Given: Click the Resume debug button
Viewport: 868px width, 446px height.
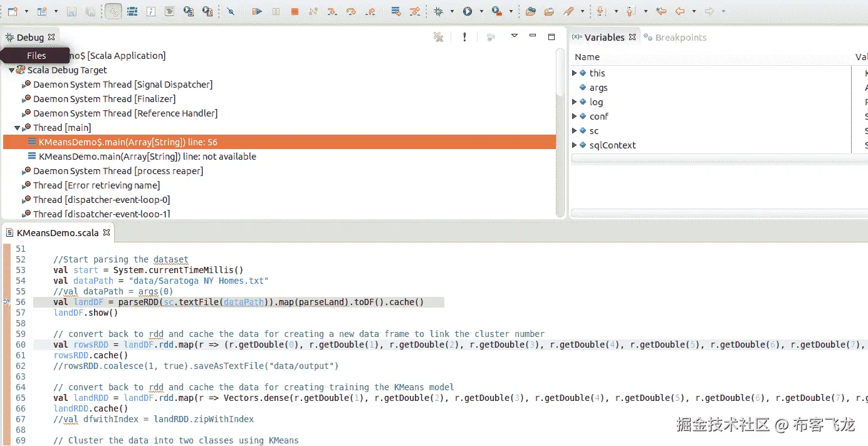Looking at the screenshot, I should [x=257, y=11].
